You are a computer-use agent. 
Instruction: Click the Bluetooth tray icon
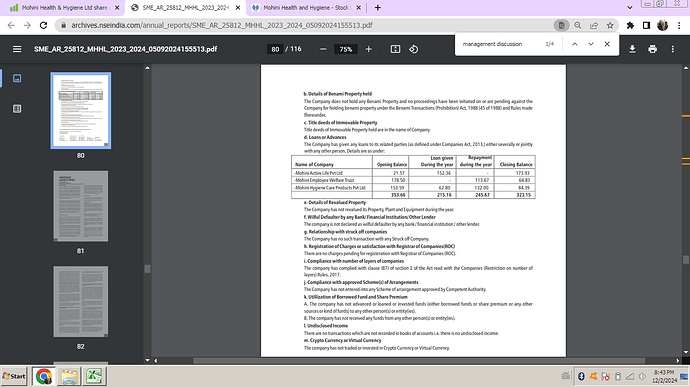[x=581, y=376]
